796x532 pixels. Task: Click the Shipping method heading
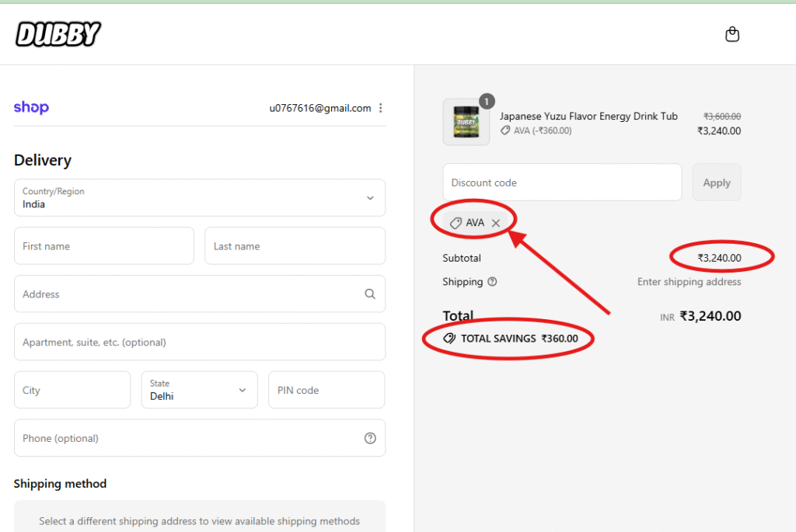[60, 484]
